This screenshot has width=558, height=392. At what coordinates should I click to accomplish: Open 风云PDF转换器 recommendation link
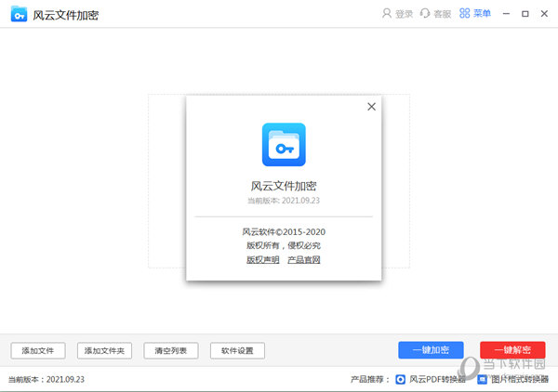point(438,380)
